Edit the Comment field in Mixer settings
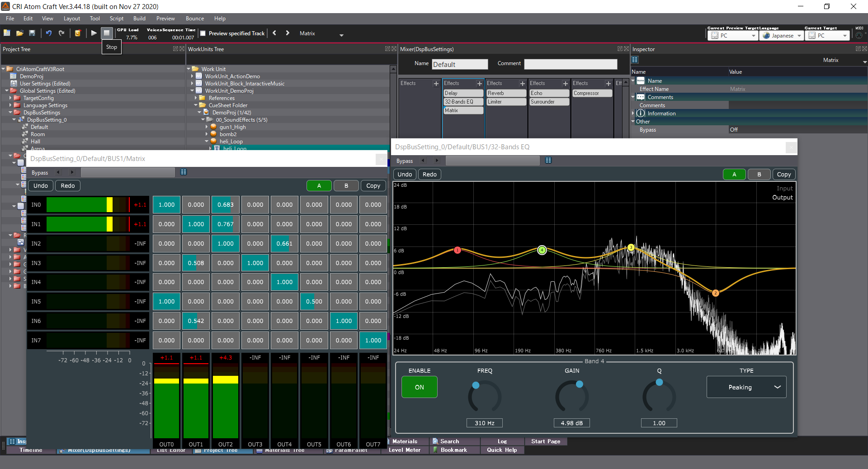868x469 pixels. 571,64
